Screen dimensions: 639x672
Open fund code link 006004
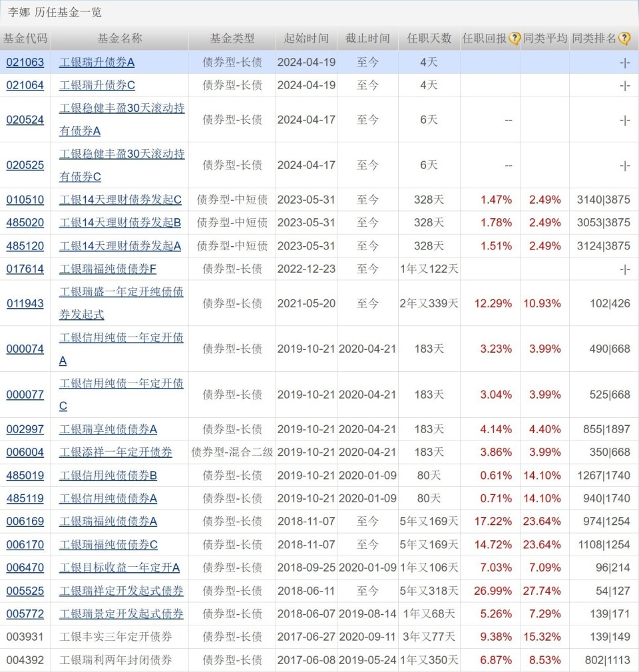tap(25, 452)
